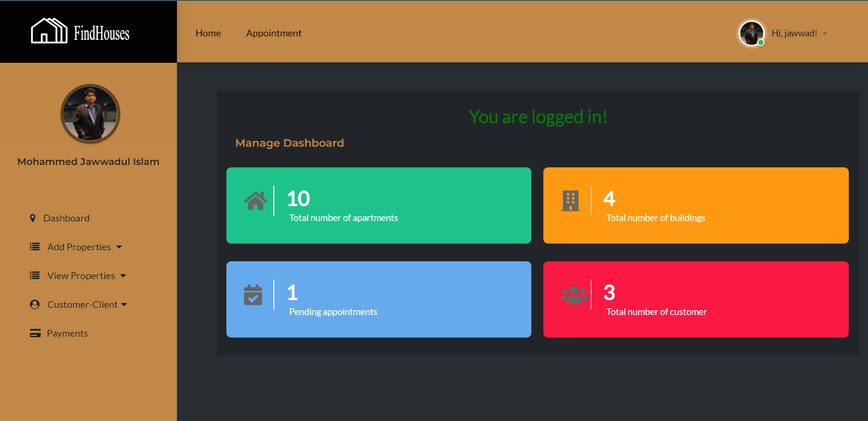Click the building icon on buildings card

[x=570, y=201]
